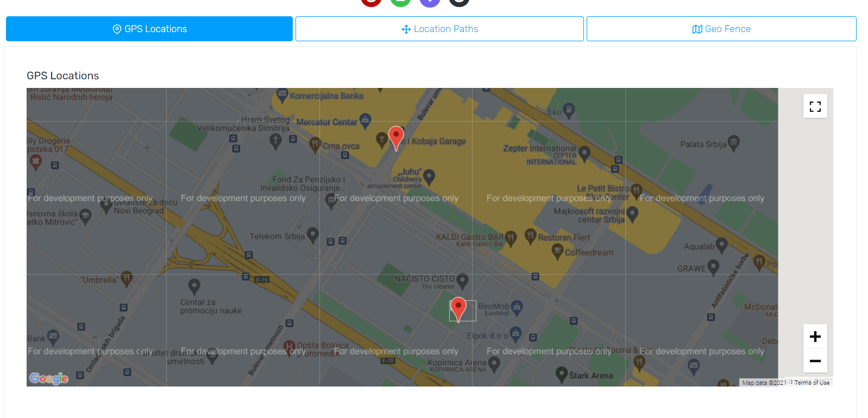Click the BeoMob shop pin
868x418 pixels.
click(517, 308)
